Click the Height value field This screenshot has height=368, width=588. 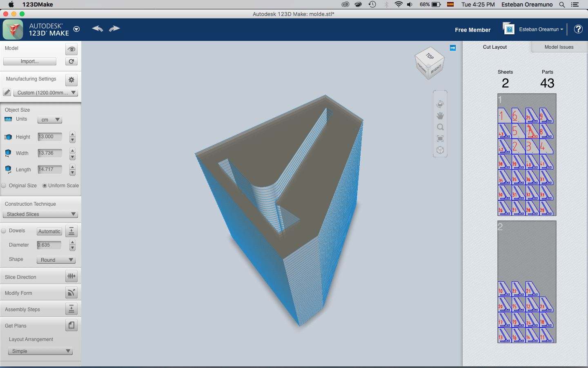point(50,137)
